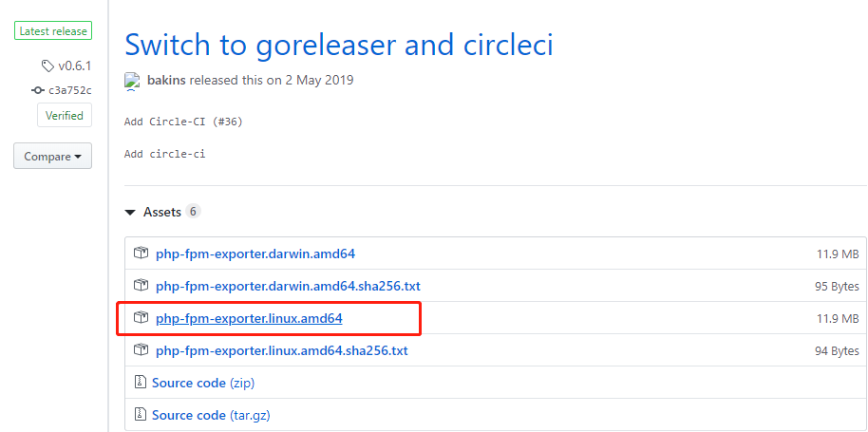Click package icon for php-fpm-exporter.linux.amd64

(142, 318)
